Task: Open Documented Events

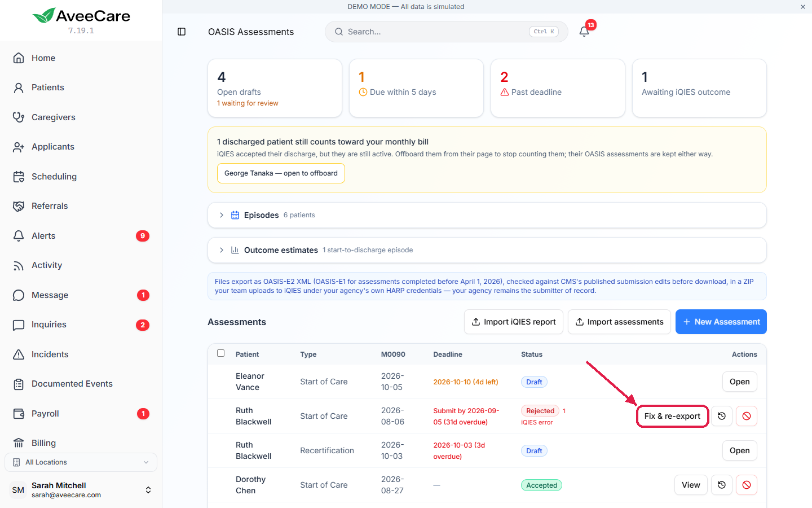Action: (x=81, y=384)
